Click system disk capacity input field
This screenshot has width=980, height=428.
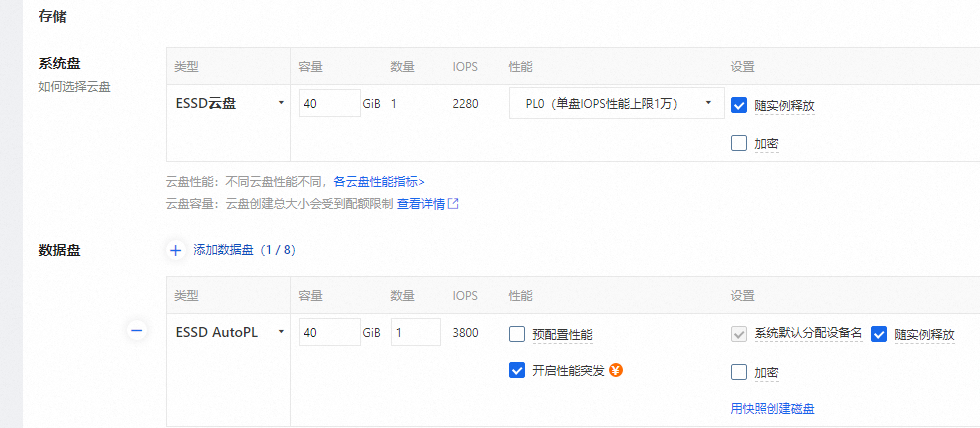[x=329, y=103]
